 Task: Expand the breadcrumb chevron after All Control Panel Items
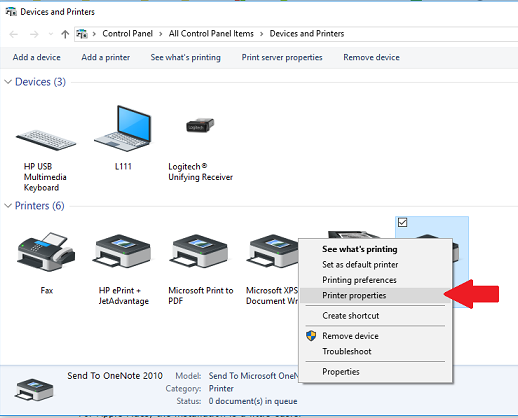(x=262, y=34)
